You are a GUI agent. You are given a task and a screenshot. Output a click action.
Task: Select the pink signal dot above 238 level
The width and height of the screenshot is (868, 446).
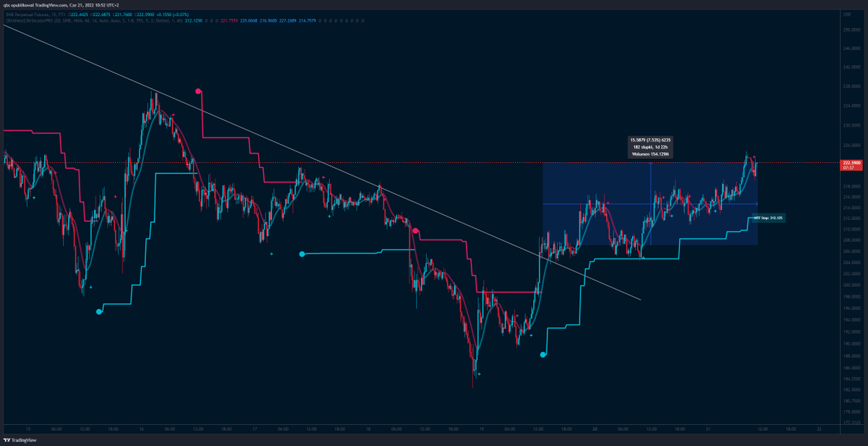(198, 91)
